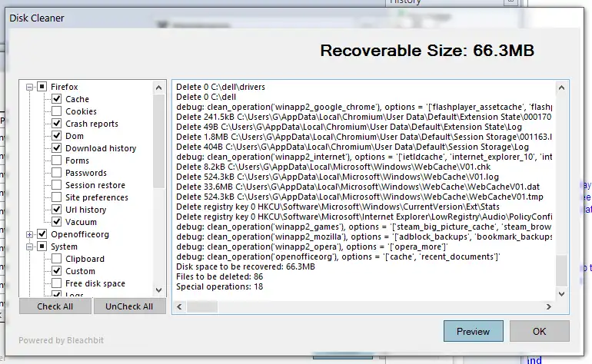Click log panel scroll down arrow
This screenshot has width=592, height=364.
561,294
